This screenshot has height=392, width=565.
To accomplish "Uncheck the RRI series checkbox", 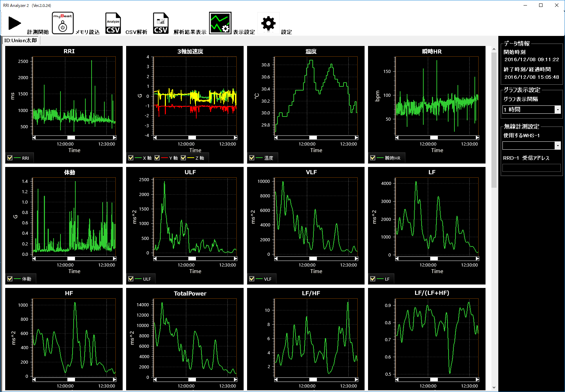I will (10, 158).
